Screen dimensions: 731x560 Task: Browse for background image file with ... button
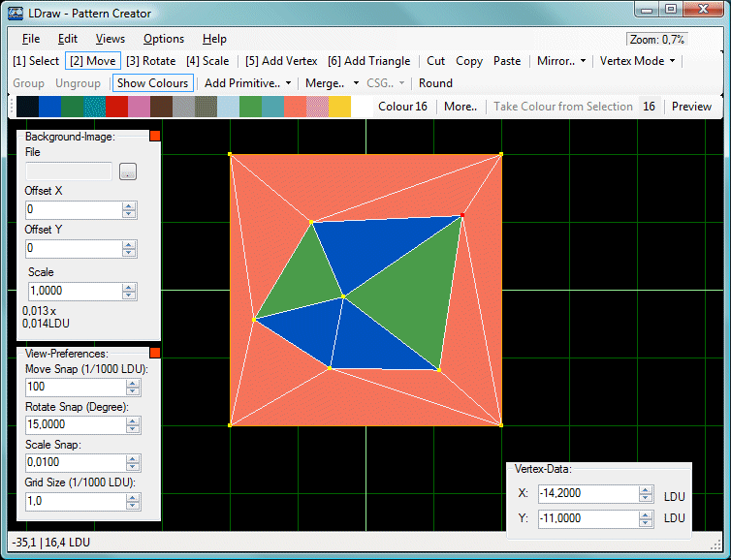(128, 171)
